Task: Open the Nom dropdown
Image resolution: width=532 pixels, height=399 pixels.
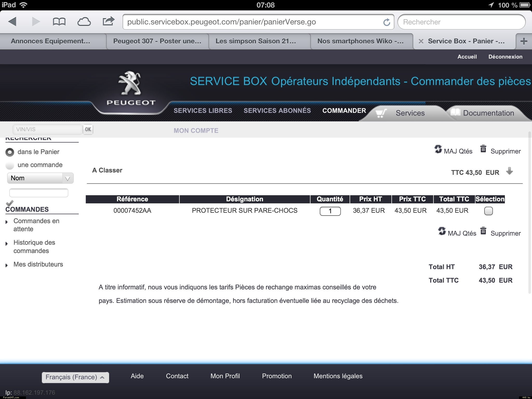Action: coord(40,178)
